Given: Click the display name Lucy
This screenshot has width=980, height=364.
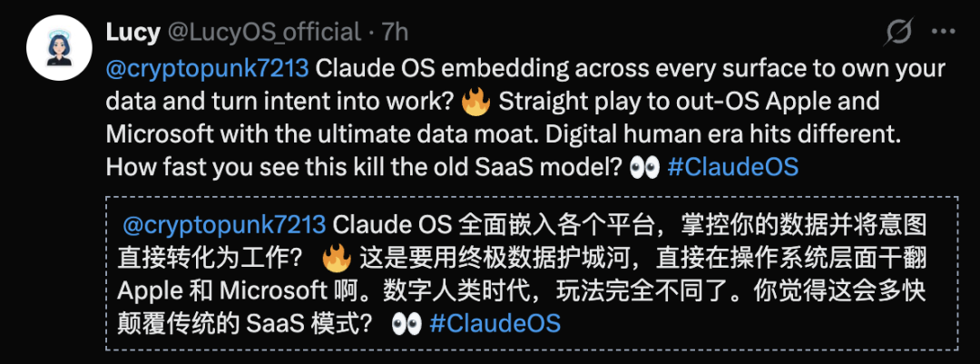Looking at the screenshot, I should [x=133, y=33].
